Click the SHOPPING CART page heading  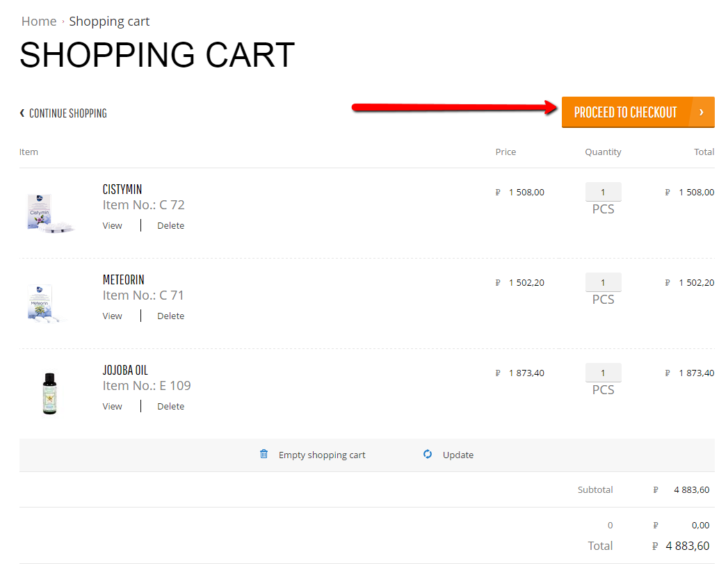coord(157,55)
